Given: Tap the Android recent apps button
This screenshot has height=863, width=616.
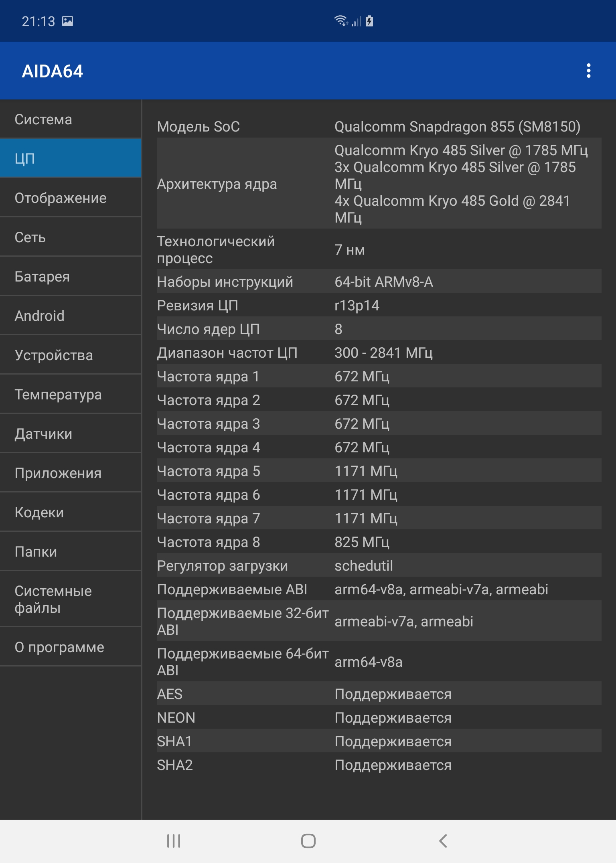Looking at the screenshot, I should (x=174, y=841).
